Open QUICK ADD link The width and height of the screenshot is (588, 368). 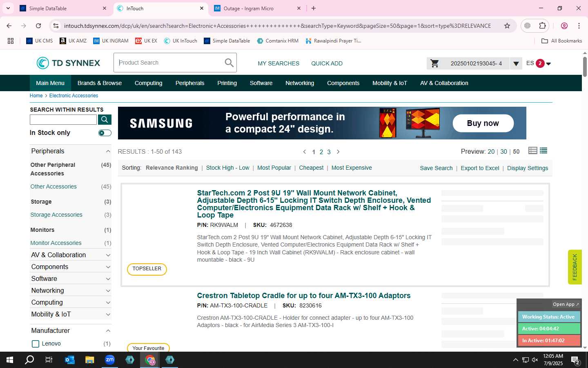327,63
